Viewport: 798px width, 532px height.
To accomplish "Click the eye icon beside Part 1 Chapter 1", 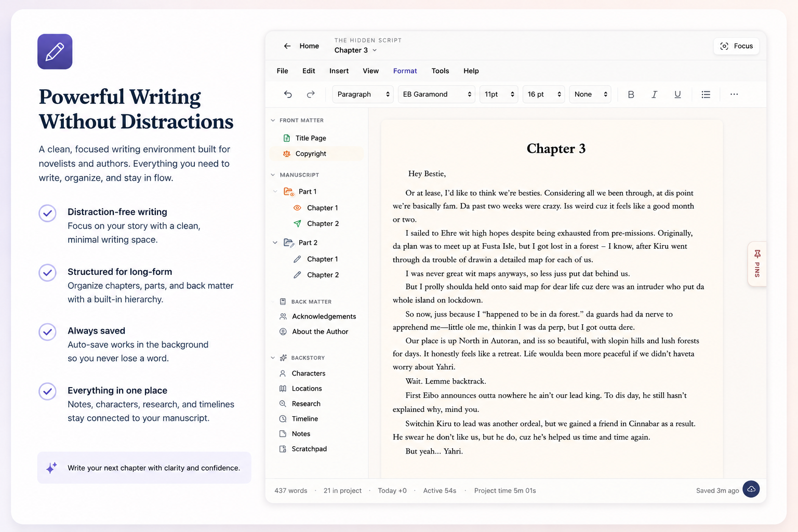I will (297, 208).
